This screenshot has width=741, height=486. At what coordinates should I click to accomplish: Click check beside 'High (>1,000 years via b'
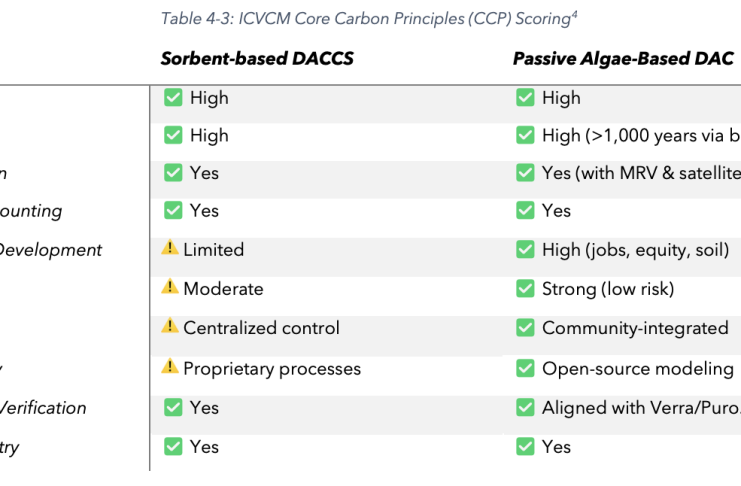coord(525,135)
